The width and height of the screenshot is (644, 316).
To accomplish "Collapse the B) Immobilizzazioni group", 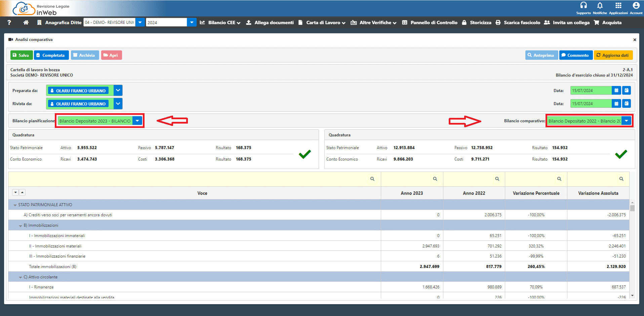I will coord(21,226).
